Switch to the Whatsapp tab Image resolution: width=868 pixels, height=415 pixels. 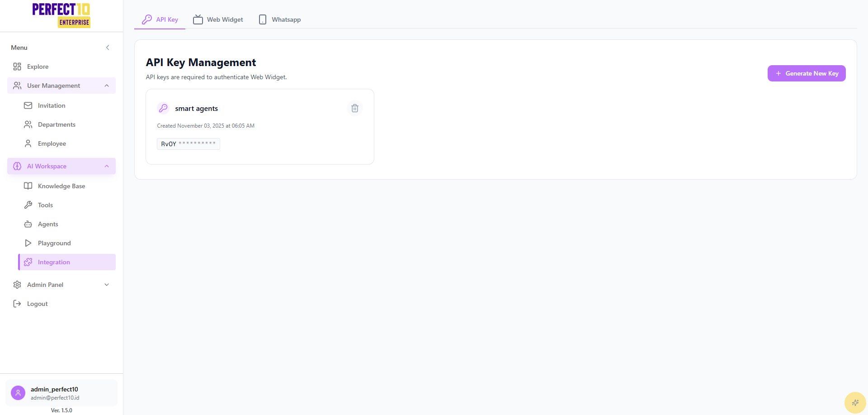[x=279, y=19]
